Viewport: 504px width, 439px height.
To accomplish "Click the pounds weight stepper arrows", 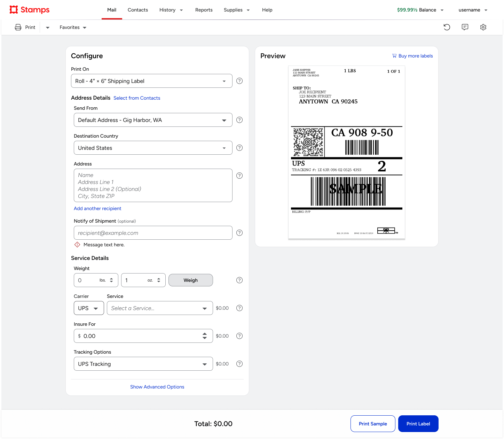I will (x=111, y=280).
